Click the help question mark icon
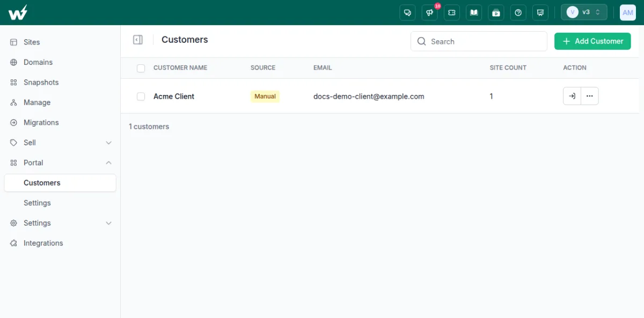The width and height of the screenshot is (644, 318). [518, 12]
